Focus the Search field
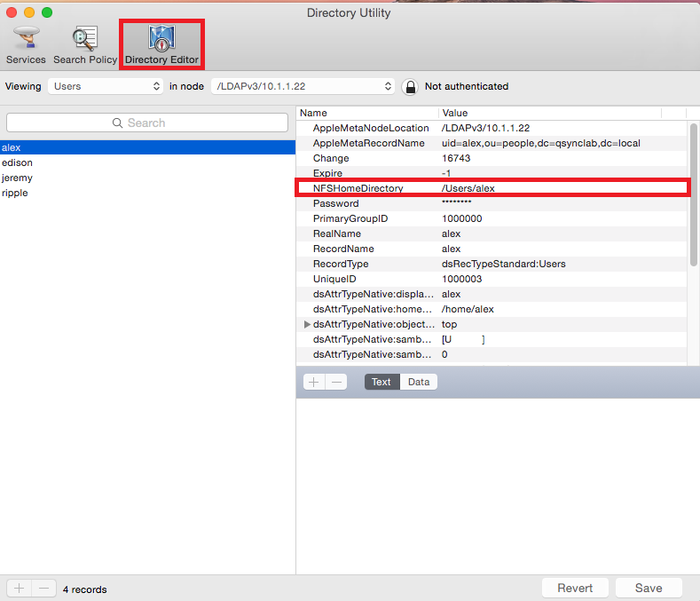Image resolution: width=700 pixels, height=601 pixels. [147, 123]
